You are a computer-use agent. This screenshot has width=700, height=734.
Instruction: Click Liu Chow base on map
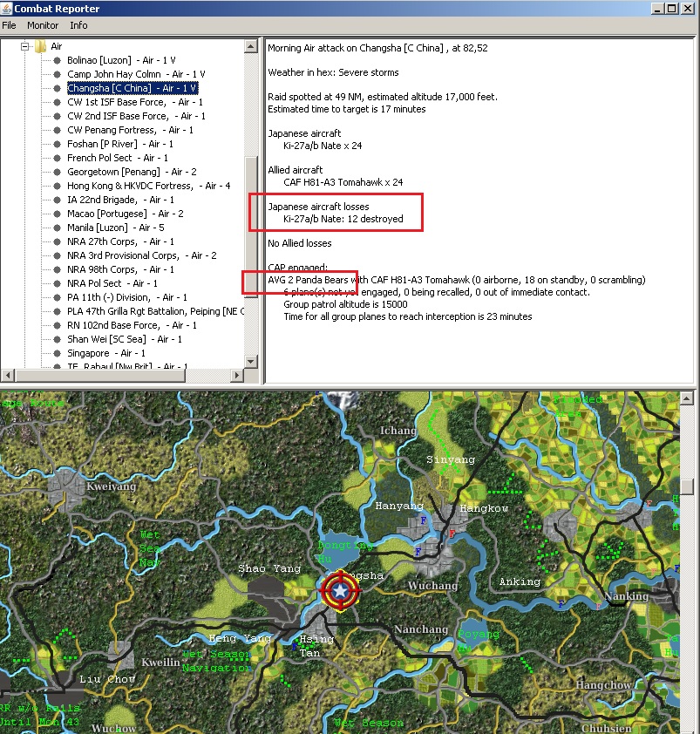pyautogui.click(x=107, y=679)
